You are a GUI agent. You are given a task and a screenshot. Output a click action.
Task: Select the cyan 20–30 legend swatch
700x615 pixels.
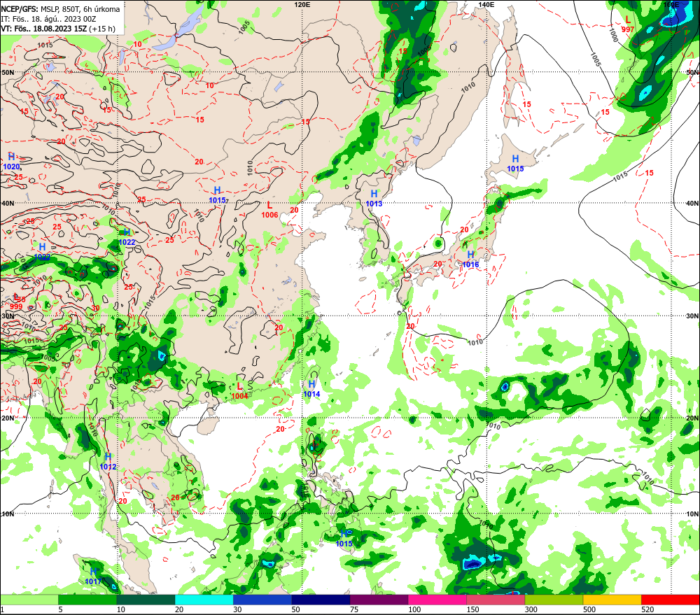pos(204,600)
